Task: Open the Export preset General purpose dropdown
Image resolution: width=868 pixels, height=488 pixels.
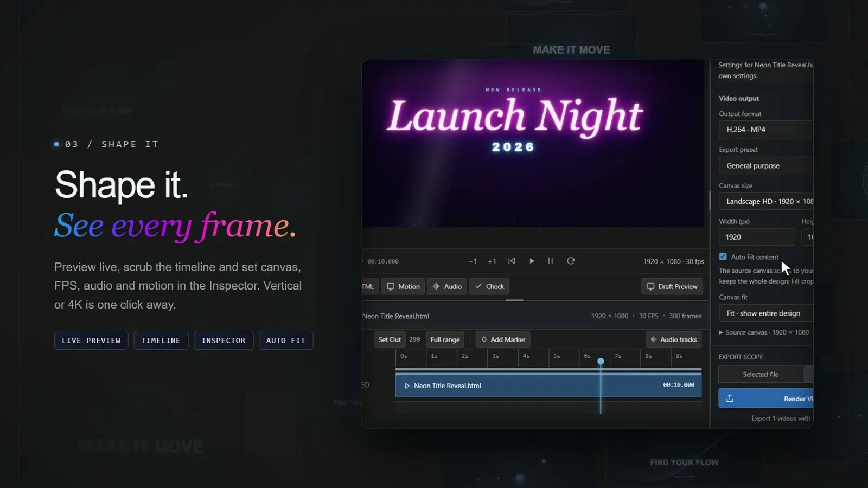Action: [766, 165]
